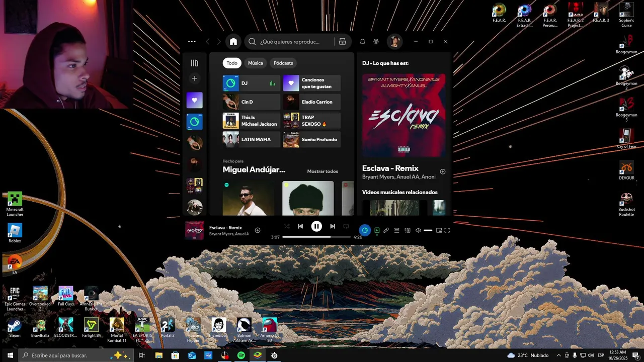Open the Spotify three-dot menu
Screen dimensions: 644x362
click(192, 42)
